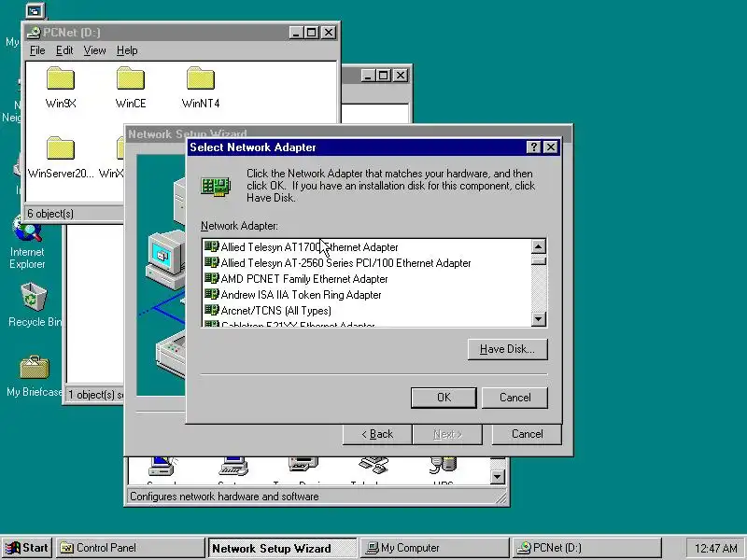Close the Select Network Adapter dialog
The height and width of the screenshot is (560, 747).
pyautogui.click(x=550, y=147)
